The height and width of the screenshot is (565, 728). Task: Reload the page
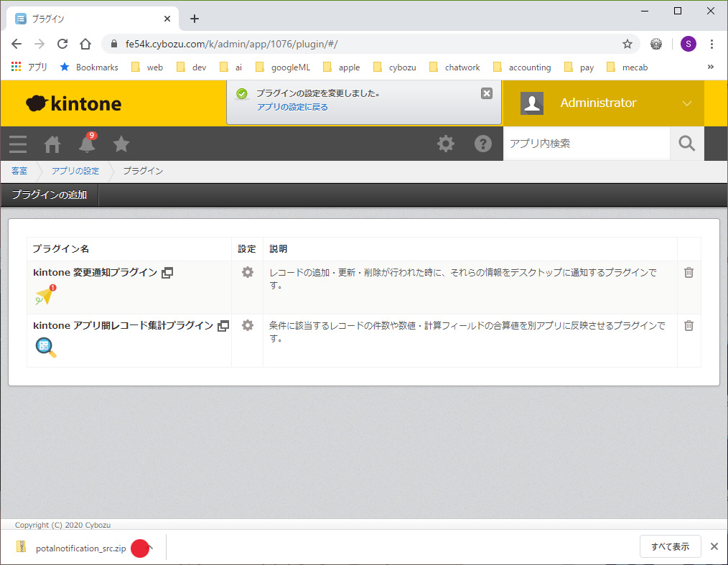[62, 44]
